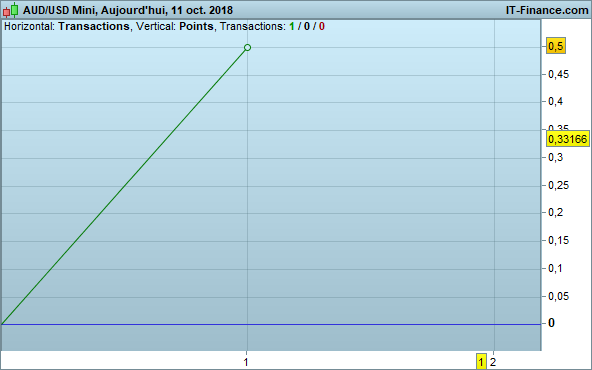
Task: Click the 0,45 vertical axis label
Action: [558, 74]
